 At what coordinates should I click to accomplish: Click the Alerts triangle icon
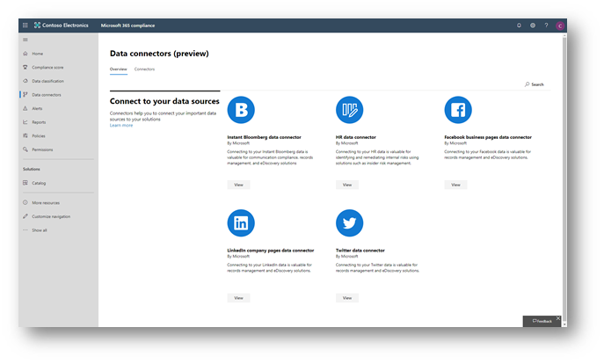25,109
